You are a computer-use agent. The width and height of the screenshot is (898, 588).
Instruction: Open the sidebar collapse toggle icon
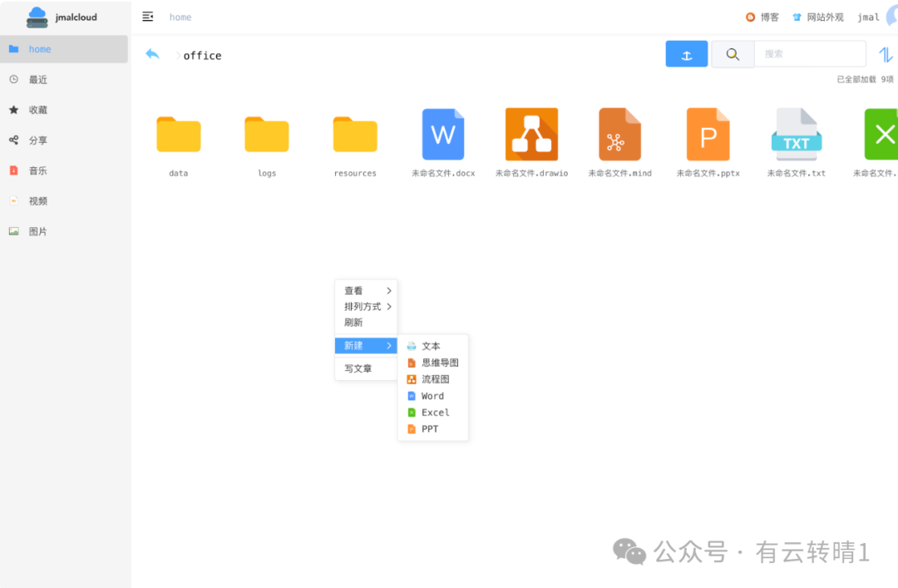pos(147,16)
